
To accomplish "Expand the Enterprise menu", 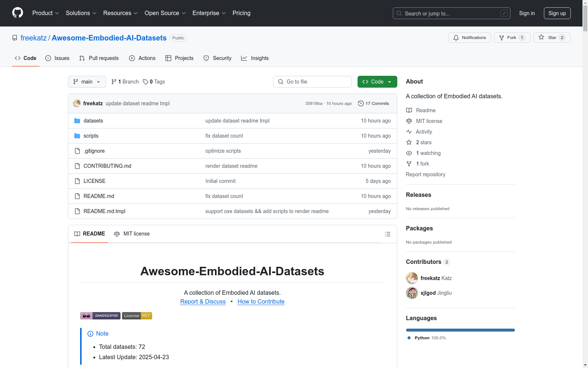I will tap(209, 13).
